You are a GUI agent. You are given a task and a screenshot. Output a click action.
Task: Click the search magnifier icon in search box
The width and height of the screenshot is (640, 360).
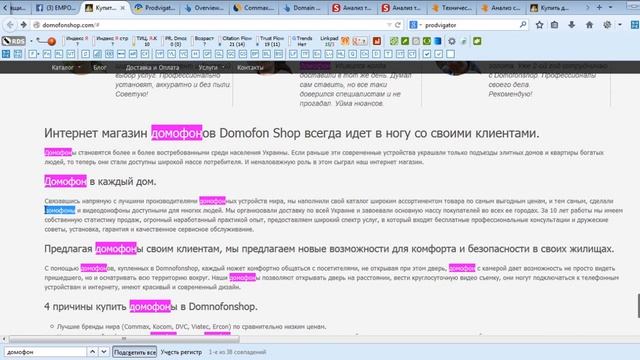(523, 25)
